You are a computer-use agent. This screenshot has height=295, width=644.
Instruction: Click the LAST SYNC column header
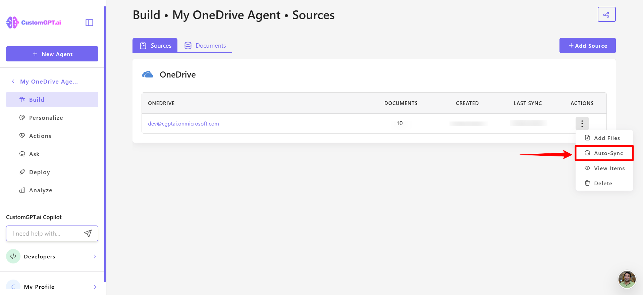[x=528, y=103]
